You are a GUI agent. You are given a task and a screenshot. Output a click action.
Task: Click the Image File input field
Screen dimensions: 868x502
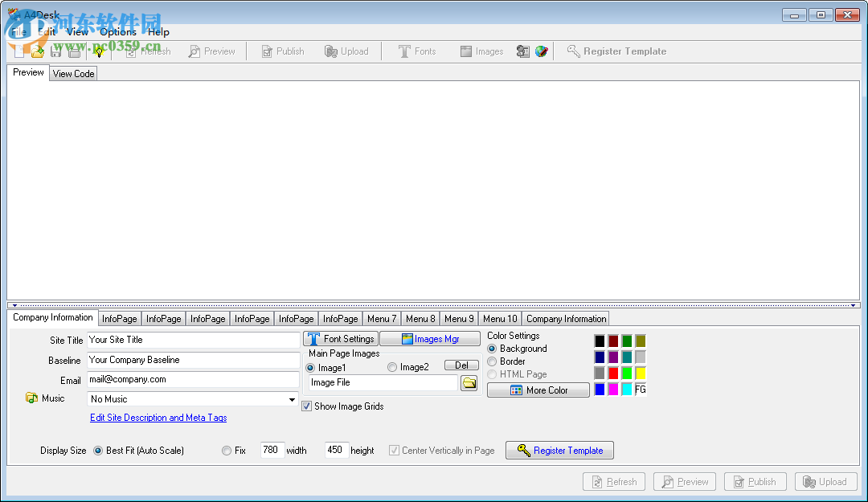click(x=383, y=382)
